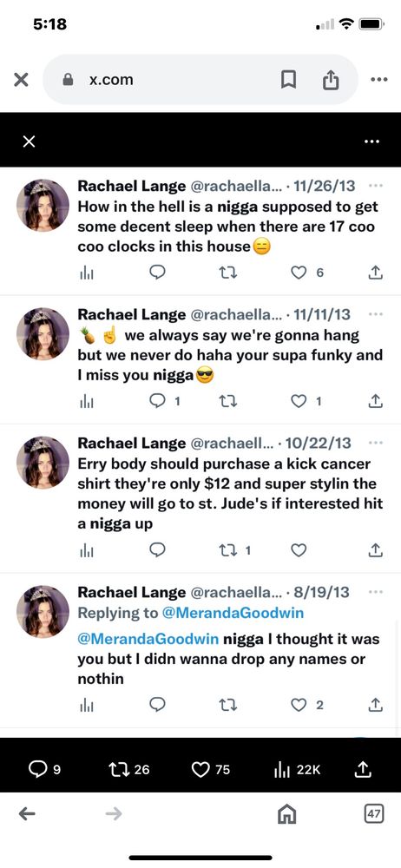
Task: Go to browser home page icon
Action: pos(287,813)
